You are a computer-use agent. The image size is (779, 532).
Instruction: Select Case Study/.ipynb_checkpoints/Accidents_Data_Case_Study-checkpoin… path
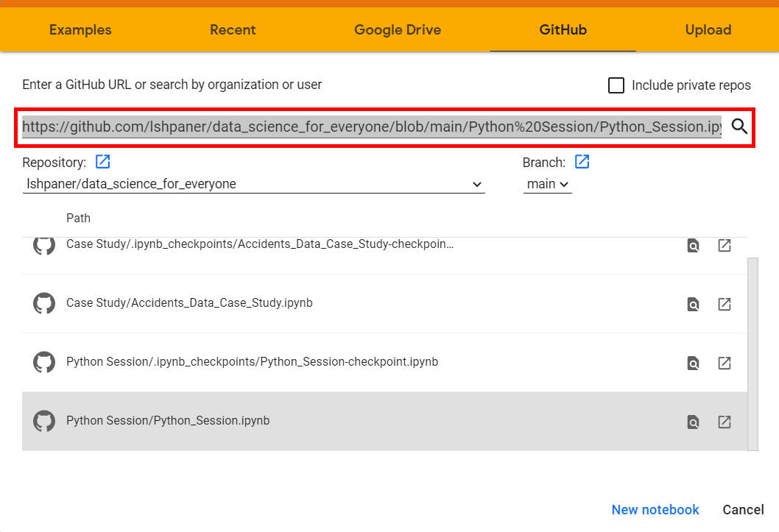(260, 244)
